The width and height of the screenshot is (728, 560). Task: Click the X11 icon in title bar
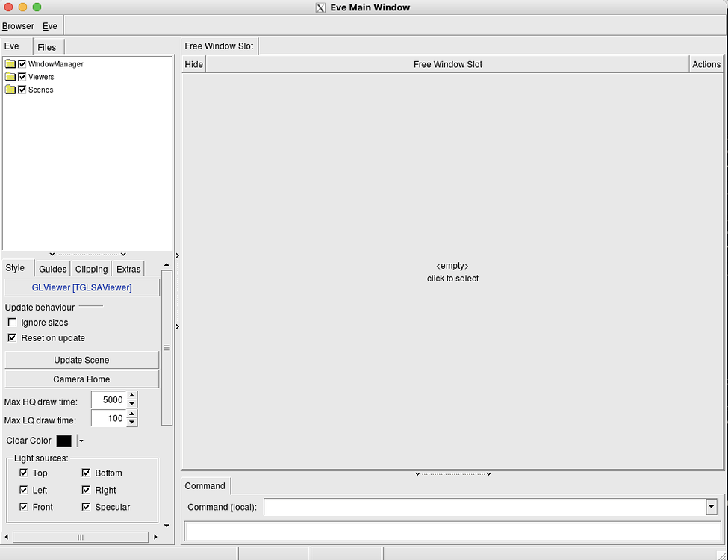[x=320, y=7]
